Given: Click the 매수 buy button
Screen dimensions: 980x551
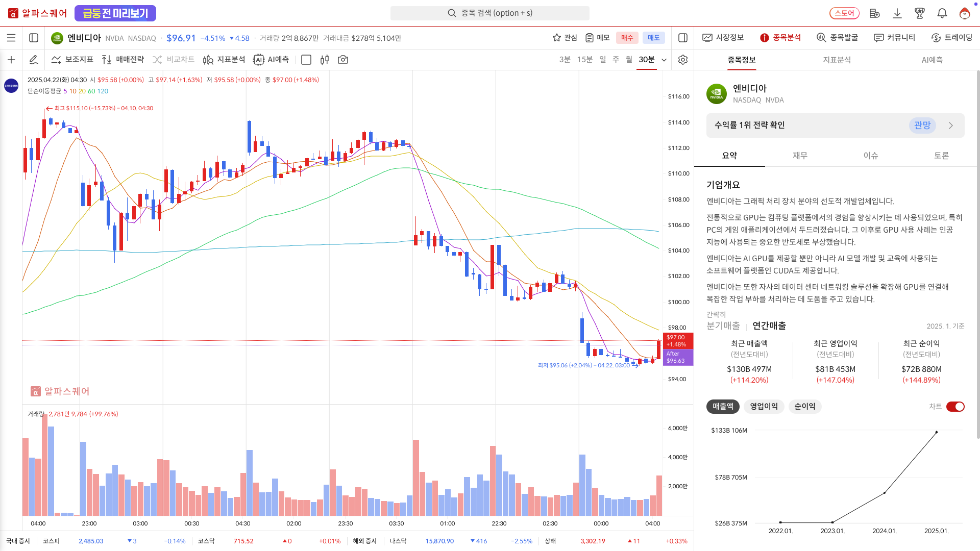Looking at the screenshot, I should (x=627, y=38).
